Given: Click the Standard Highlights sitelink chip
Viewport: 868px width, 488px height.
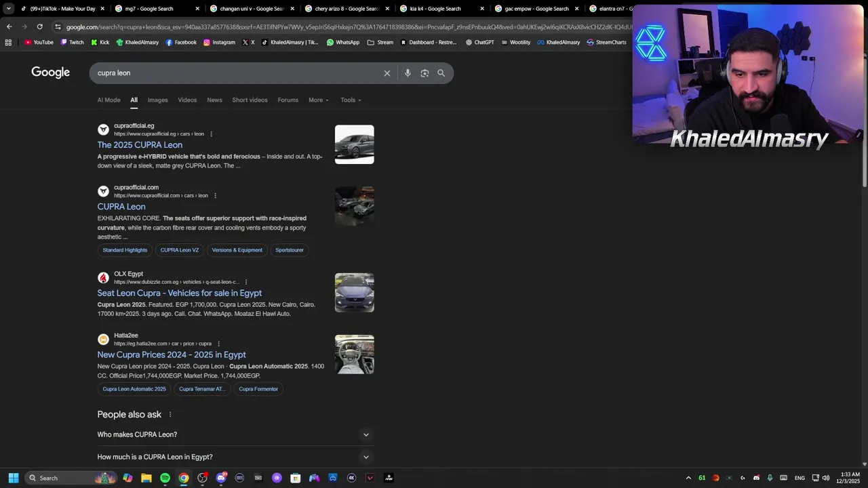Looking at the screenshot, I should pyautogui.click(x=125, y=250).
